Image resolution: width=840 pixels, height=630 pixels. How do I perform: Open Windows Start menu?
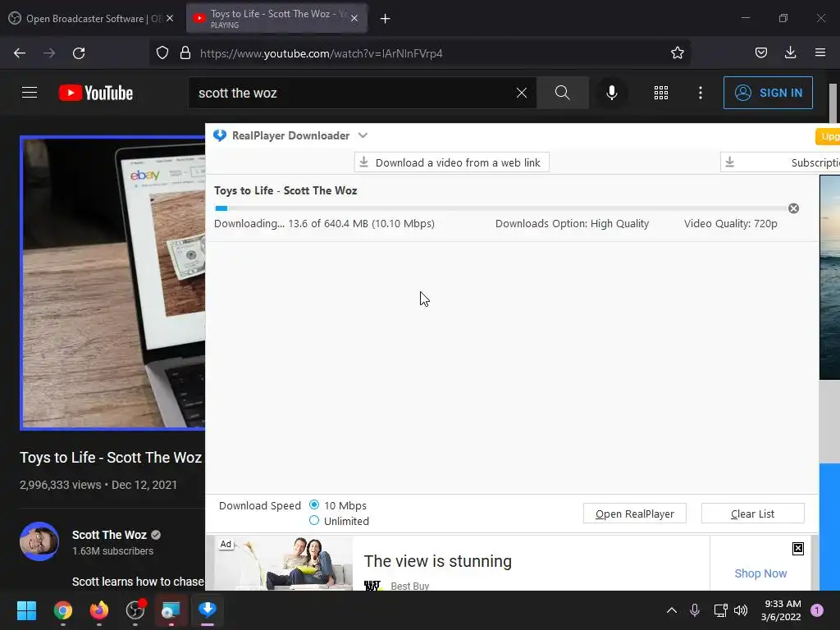pyautogui.click(x=26, y=610)
